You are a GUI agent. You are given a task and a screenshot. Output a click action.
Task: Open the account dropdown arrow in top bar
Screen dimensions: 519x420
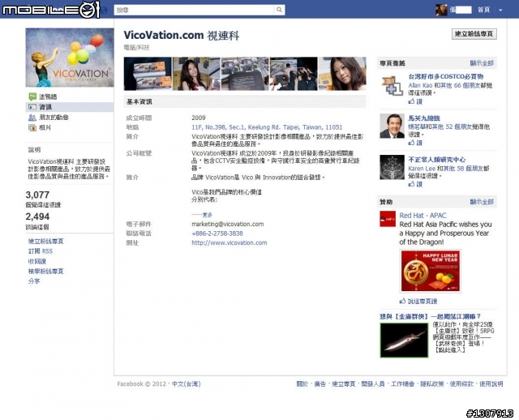pos(500,11)
